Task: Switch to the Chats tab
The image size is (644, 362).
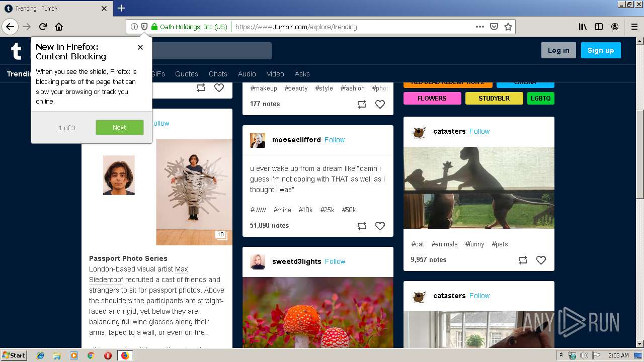Action: click(218, 74)
